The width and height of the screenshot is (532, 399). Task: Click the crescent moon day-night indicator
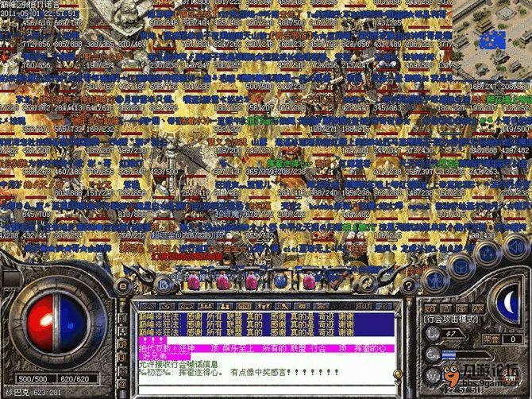(508, 303)
